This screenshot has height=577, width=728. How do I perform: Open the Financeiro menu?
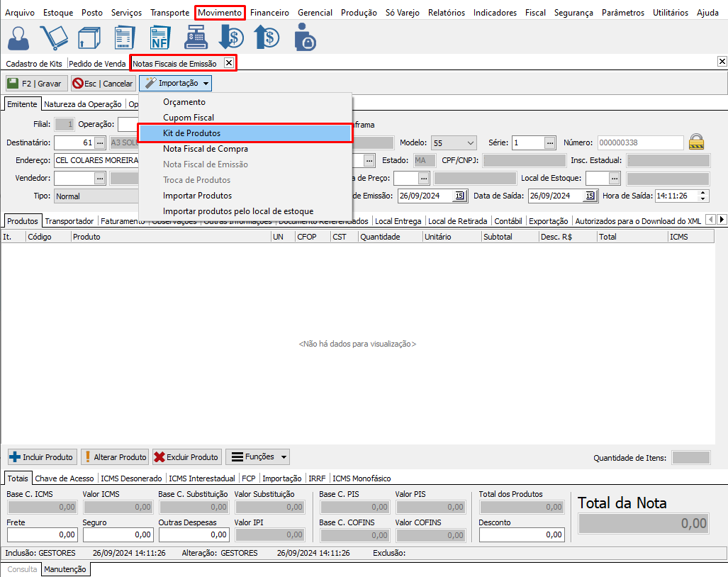click(x=269, y=13)
